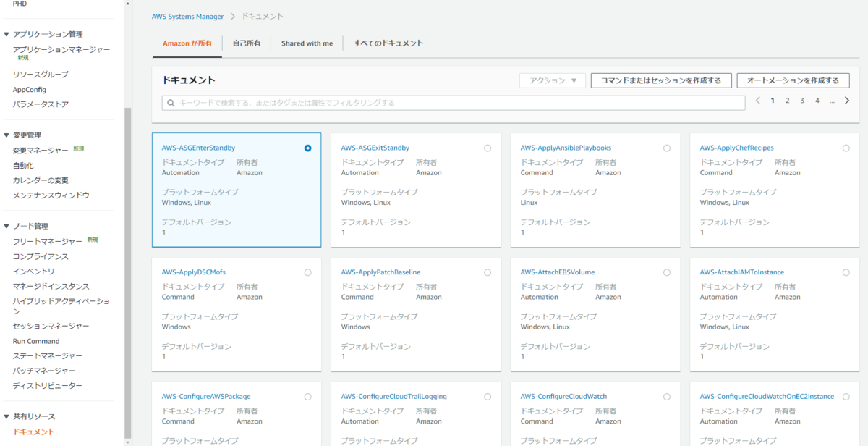Go to page 4 of documents

817,101
